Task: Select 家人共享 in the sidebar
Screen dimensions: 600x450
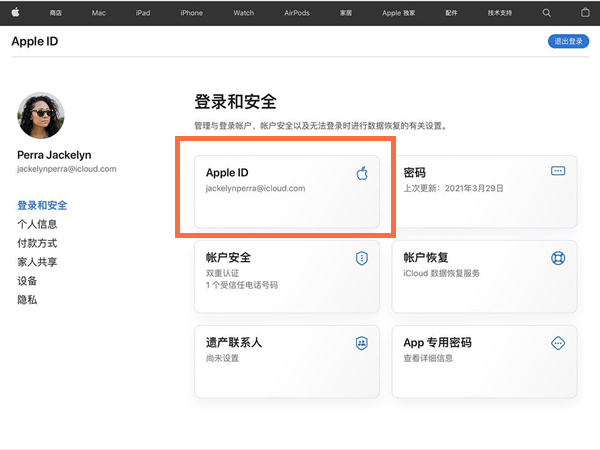Action: click(37, 262)
